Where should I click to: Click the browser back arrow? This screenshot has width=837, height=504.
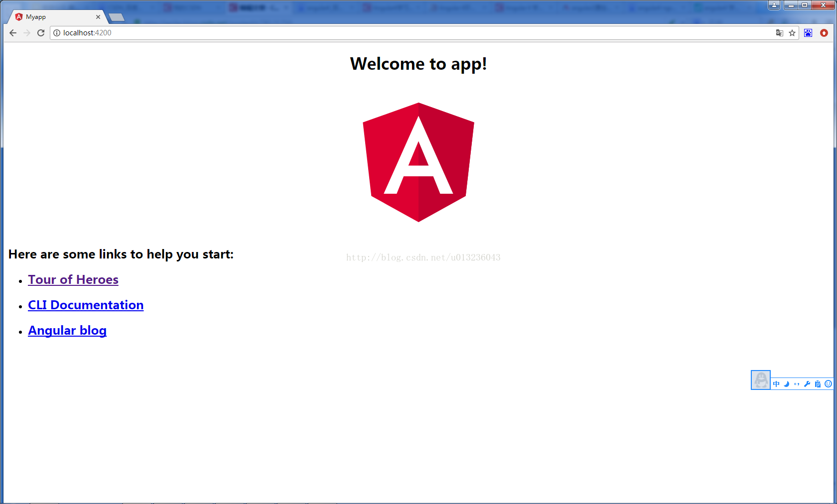coord(13,33)
